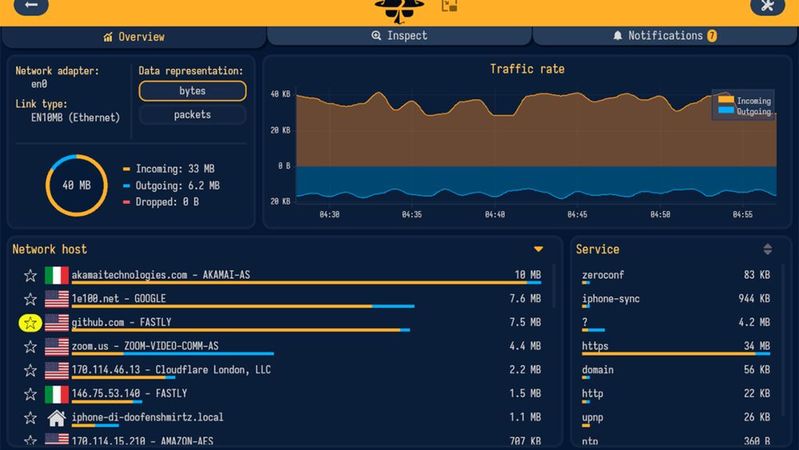Mark 1e100.net GOOGLE host as favorite
Screen dimensions: 799x450
(31, 299)
